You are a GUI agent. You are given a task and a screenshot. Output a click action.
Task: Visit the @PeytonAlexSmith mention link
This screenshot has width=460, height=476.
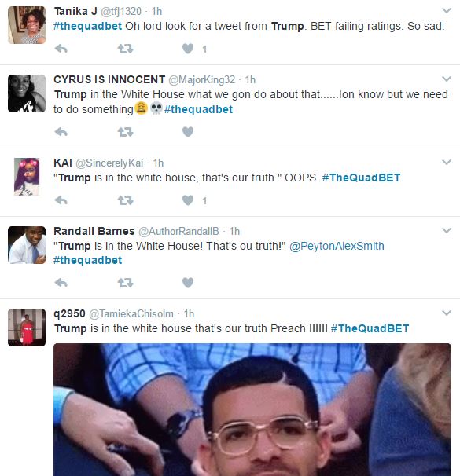click(x=337, y=246)
